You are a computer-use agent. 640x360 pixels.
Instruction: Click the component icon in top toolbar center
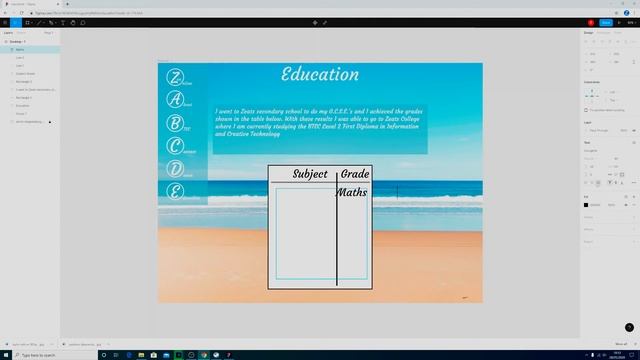point(315,23)
